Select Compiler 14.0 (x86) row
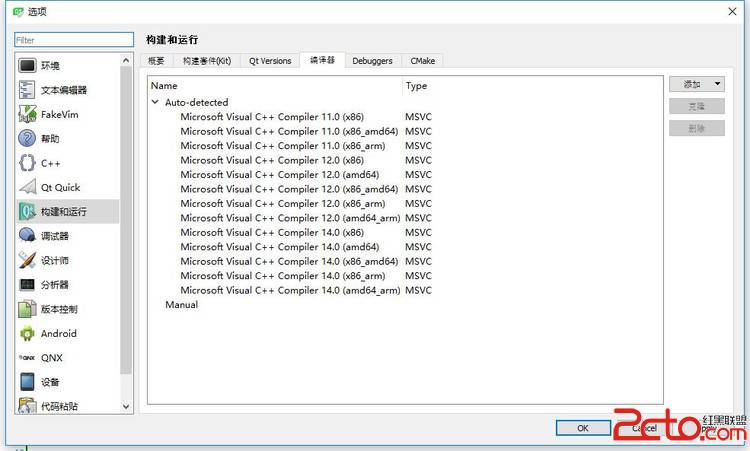750x451 pixels. [x=405, y=232]
